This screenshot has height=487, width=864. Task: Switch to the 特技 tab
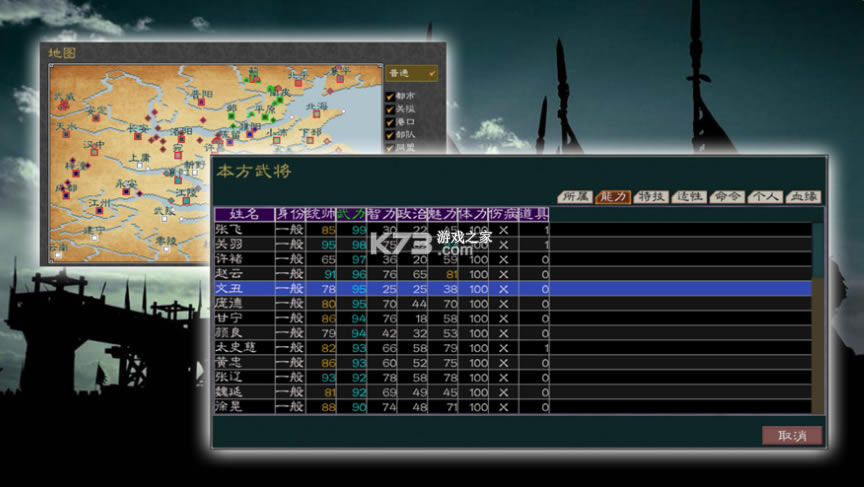click(x=652, y=197)
